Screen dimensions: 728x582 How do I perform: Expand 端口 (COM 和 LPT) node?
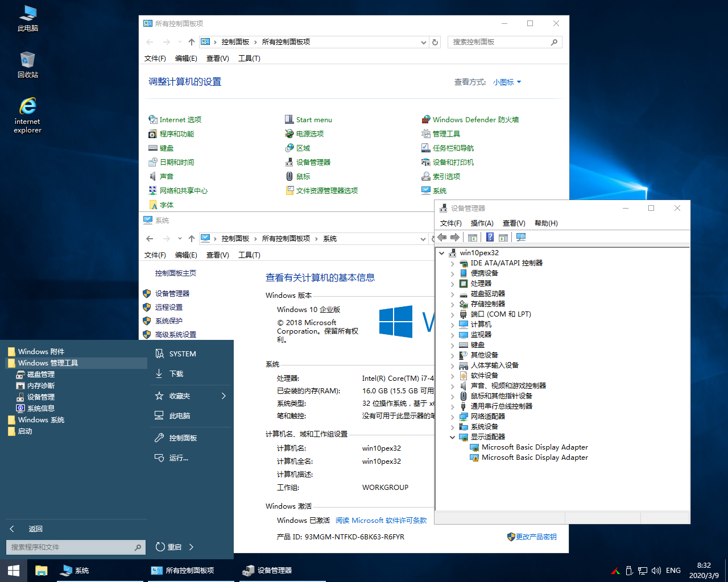(453, 314)
